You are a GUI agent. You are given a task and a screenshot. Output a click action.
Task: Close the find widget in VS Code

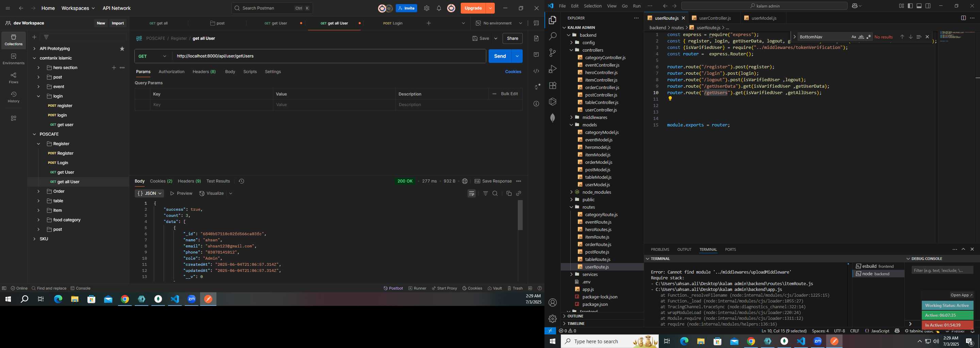(x=928, y=37)
